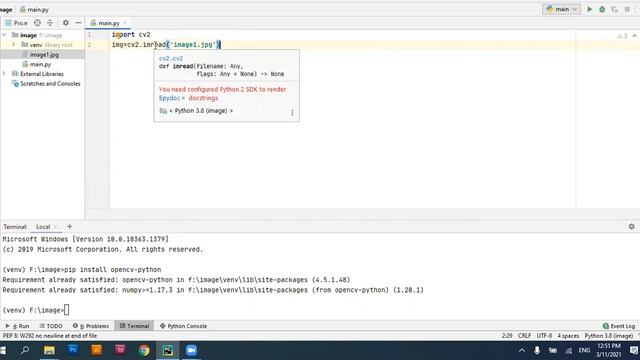Open File Explorer from taskbar
This screenshot has width=640, height=360.
(x=49, y=350)
